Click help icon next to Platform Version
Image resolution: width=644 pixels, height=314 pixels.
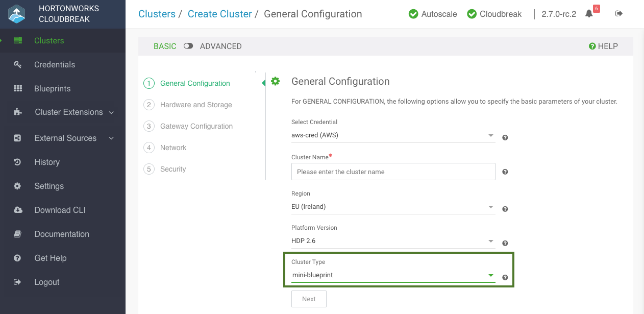505,244
